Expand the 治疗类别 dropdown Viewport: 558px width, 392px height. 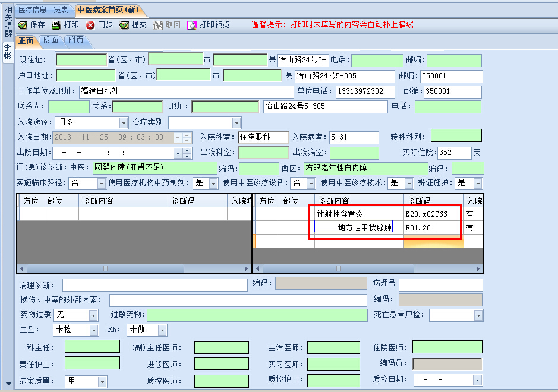click(x=237, y=123)
